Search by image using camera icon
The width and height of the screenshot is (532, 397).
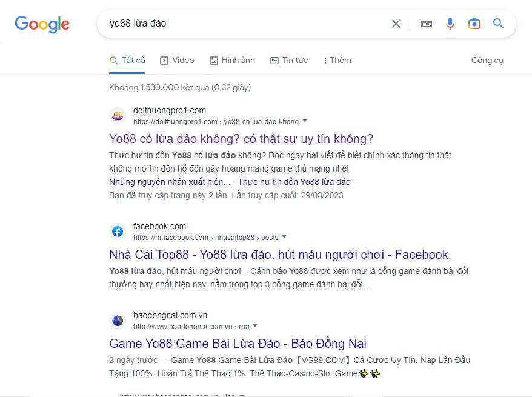click(x=474, y=24)
